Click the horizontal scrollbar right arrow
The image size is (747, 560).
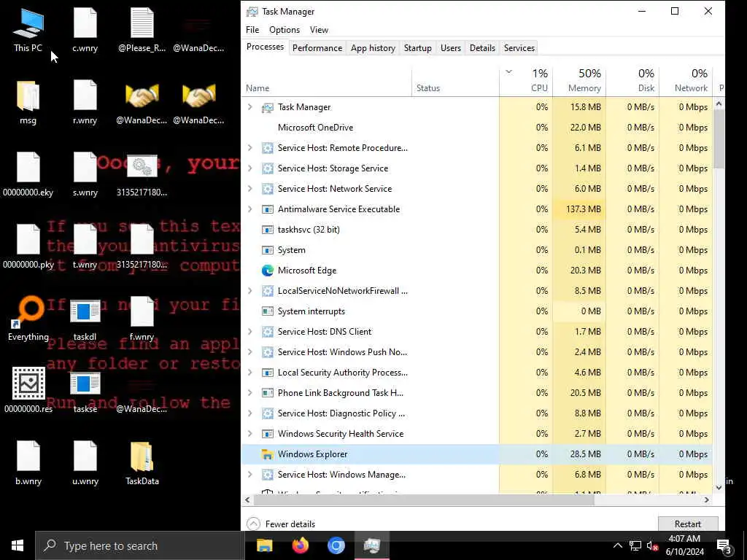[x=707, y=499]
